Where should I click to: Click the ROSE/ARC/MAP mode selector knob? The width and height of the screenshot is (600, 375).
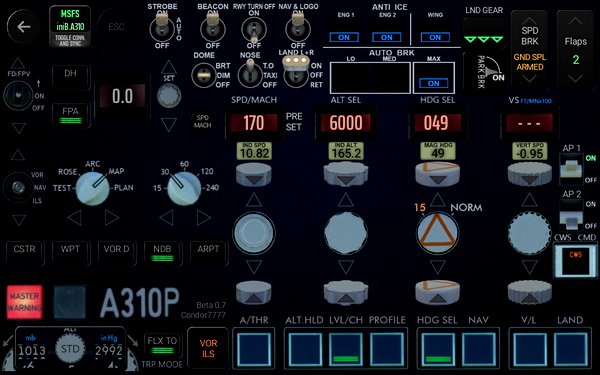coord(93,188)
